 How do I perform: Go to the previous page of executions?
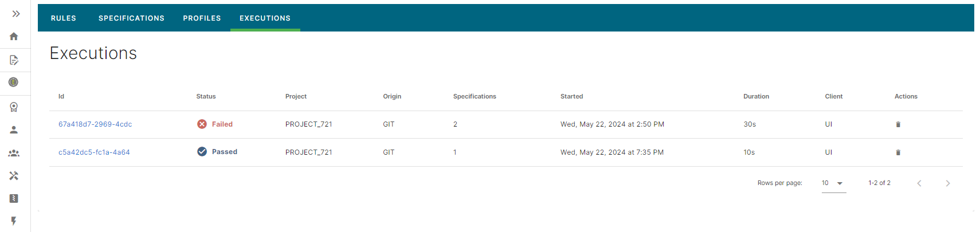click(919, 183)
